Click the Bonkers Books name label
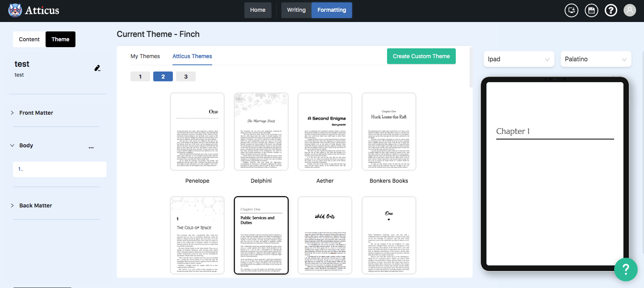644x288 pixels. click(x=389, y=181)
